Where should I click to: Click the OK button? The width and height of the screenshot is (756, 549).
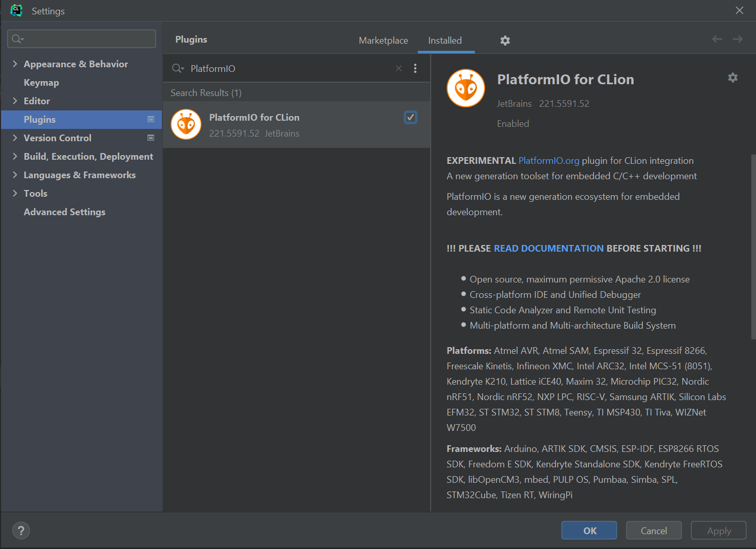(589, 531)
